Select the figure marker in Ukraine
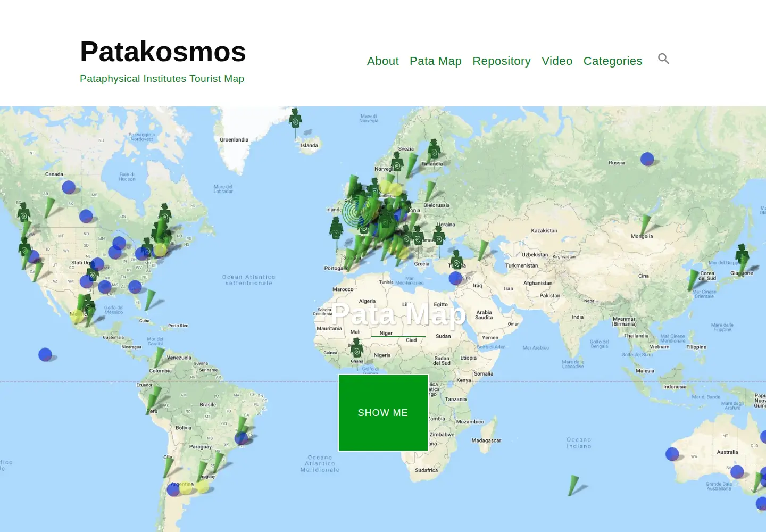The width and height of the screenshot is (766, 532). coord(439,235)
